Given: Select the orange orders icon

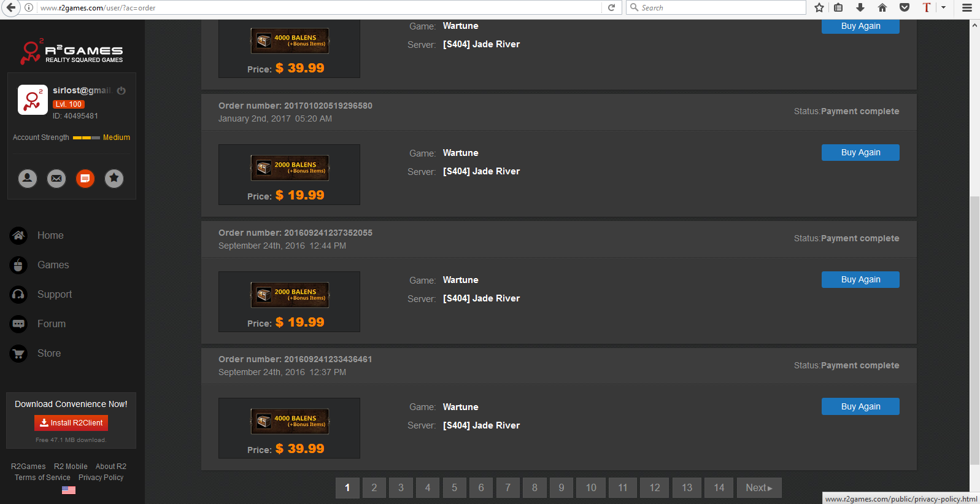Looking at the screenshot, I should [85, 179].
